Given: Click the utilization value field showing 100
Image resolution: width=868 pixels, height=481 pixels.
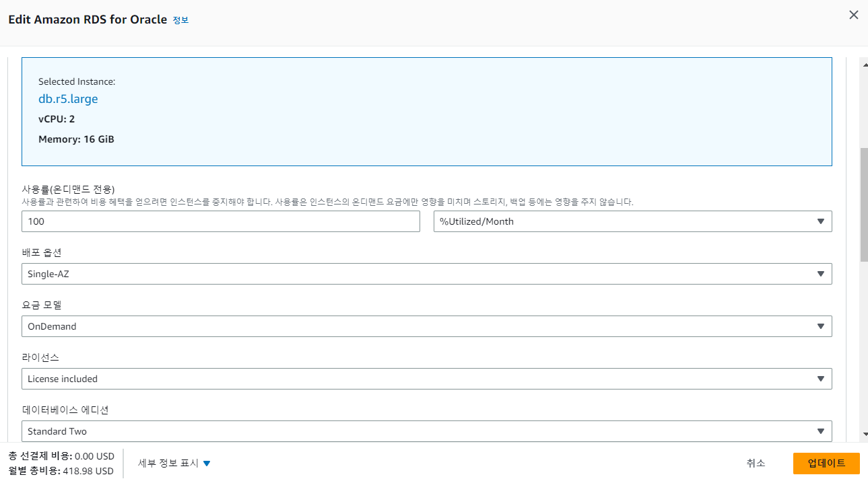Looking at the screenshot, I should click(221, 221).
